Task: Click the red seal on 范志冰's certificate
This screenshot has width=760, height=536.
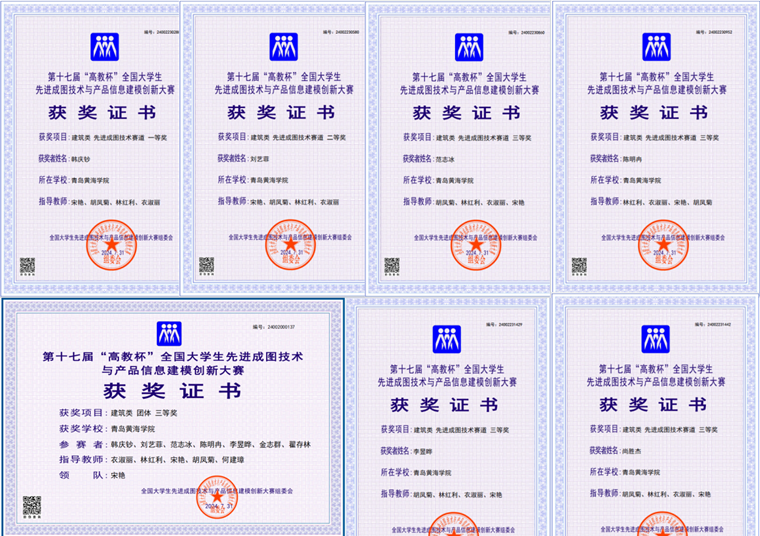Action: 475,245
